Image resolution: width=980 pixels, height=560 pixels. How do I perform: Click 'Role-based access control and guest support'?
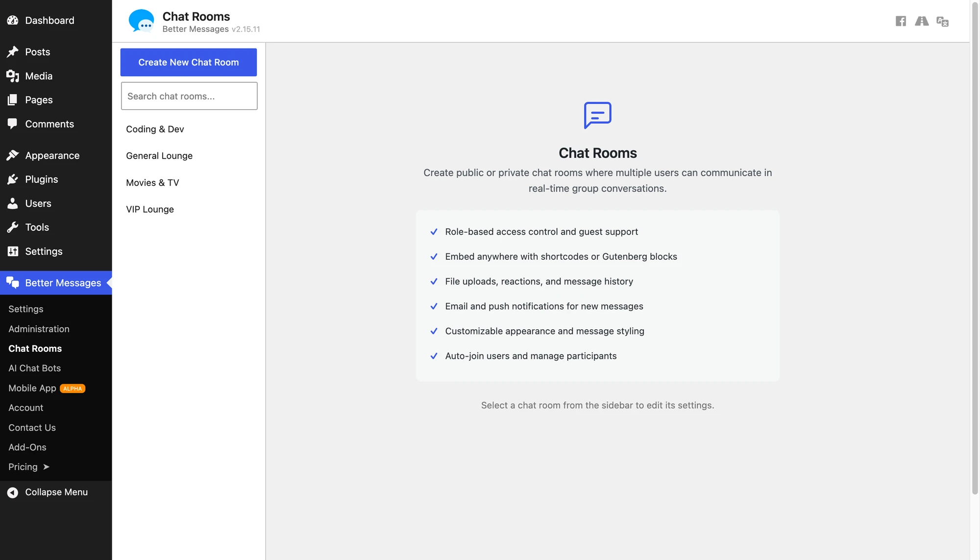pos(541,232)
